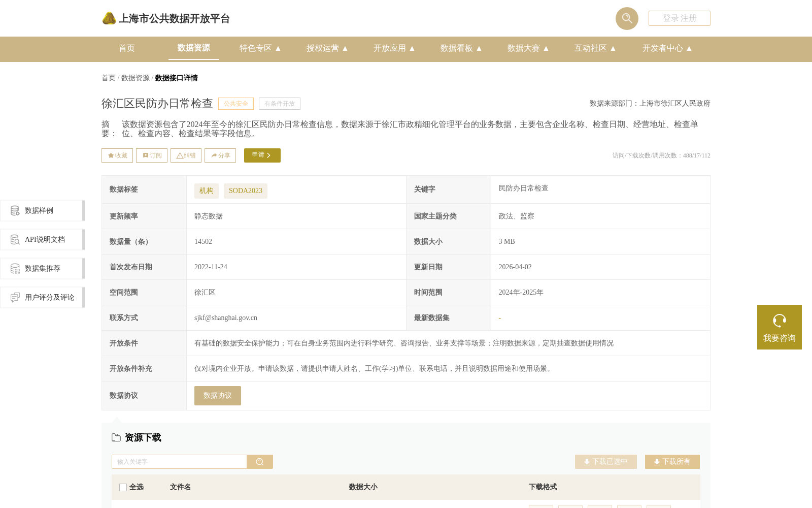Select the 数据资源 navigation tab

click(x=194, y=48)
